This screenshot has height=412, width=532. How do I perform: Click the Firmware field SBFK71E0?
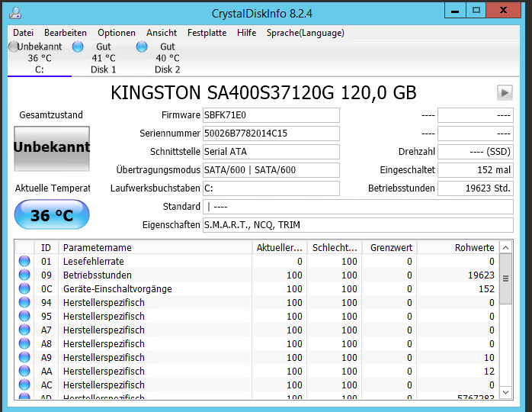tap(271, 115)
